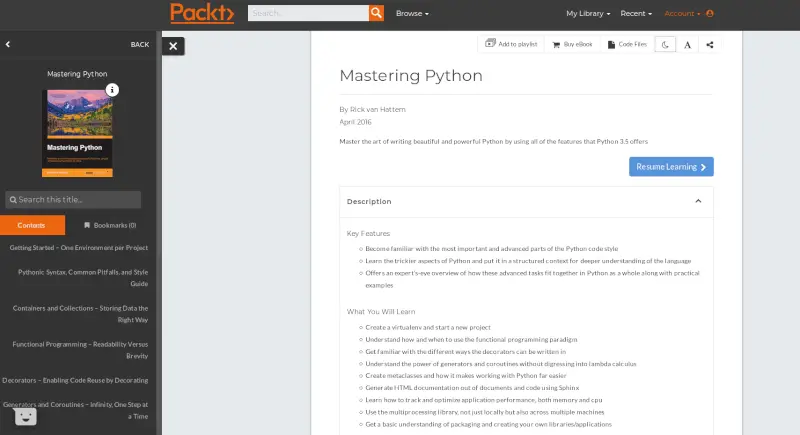Click the bookmark icon in Bookmarks tab

click(x=87, y=225)
